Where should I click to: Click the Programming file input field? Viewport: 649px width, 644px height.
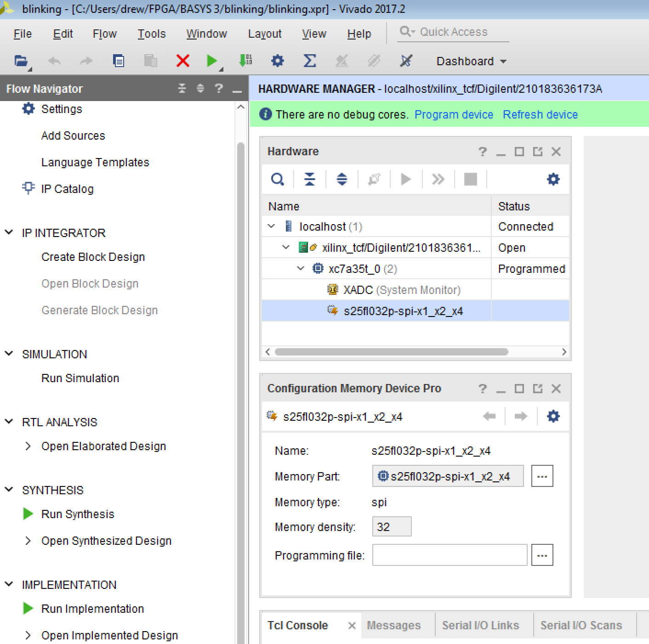(450, 555)
